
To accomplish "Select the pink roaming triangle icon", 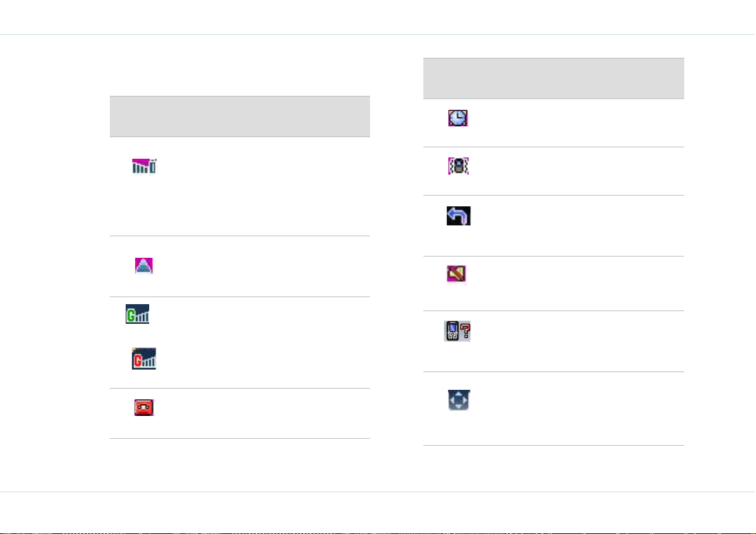I will (144, 265).
